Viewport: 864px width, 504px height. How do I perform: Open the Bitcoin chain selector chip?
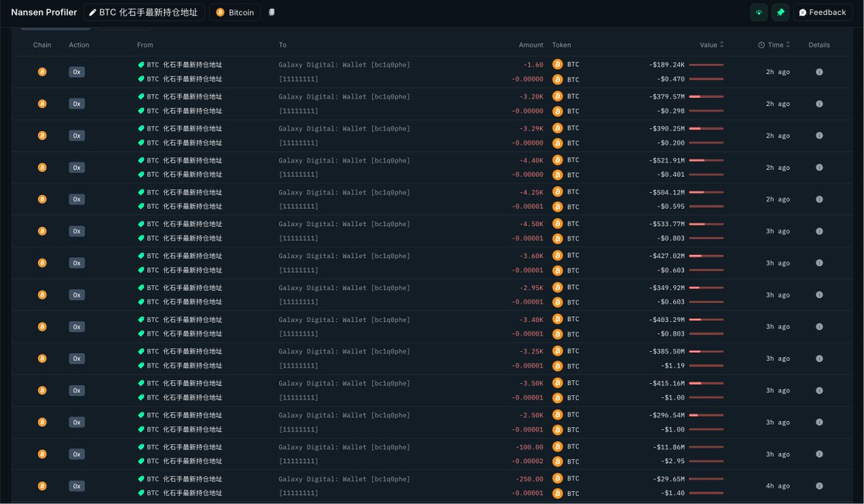point(235,12)
